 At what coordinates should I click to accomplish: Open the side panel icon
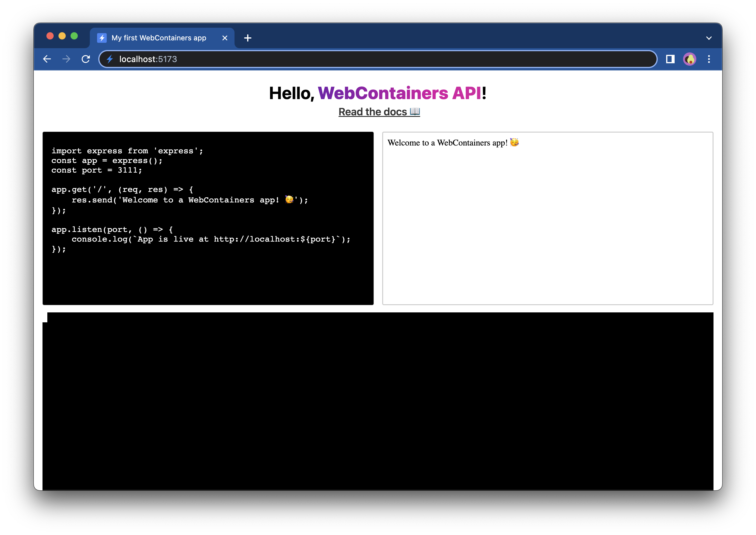coord(670,59)
